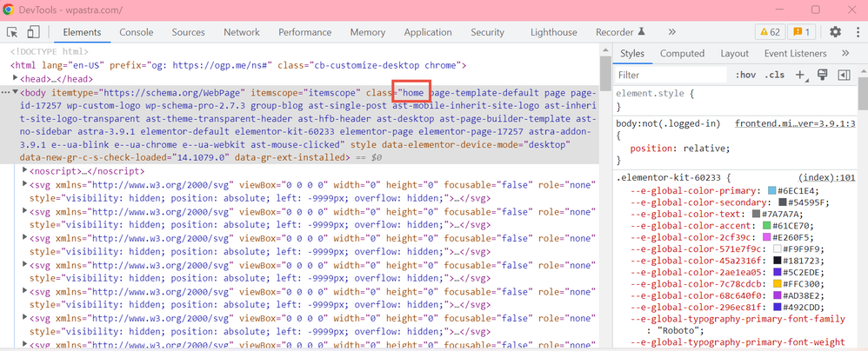Show more main panel tabs after Recorder

[671, 32]
